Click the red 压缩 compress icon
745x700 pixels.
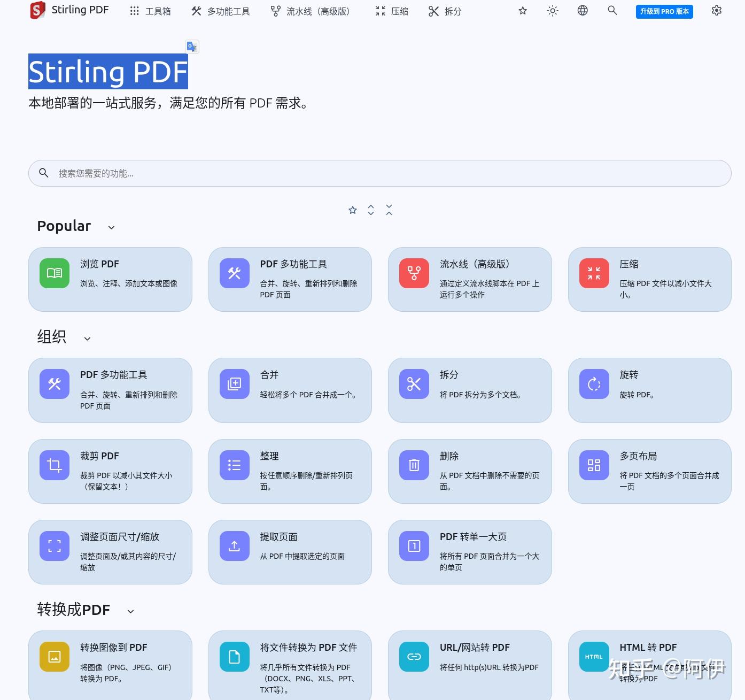coord(594,273)
